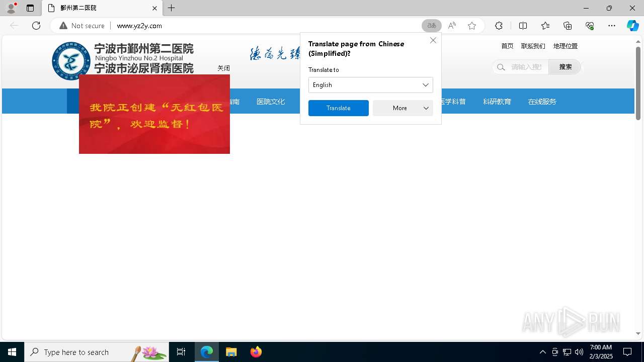This screenshot has width=644, height=362.
Task: Click Microsoft Edge taskbar icon
Action: click(207, 352)
